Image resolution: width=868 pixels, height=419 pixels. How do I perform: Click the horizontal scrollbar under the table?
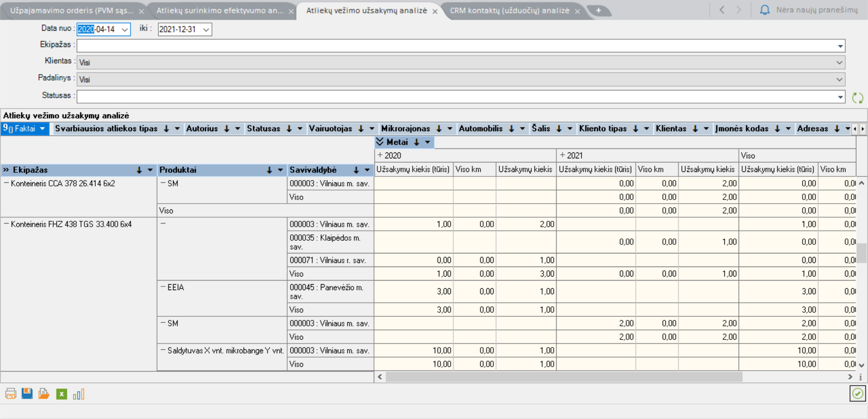click(x=564, y=377)
